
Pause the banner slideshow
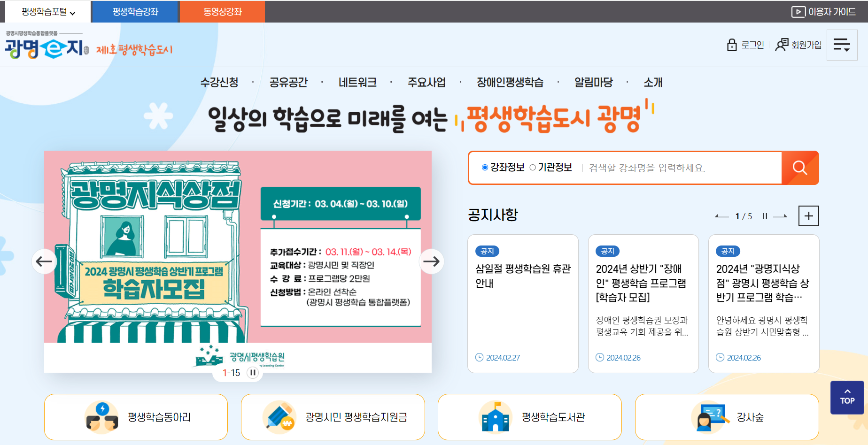coord(253,373)
